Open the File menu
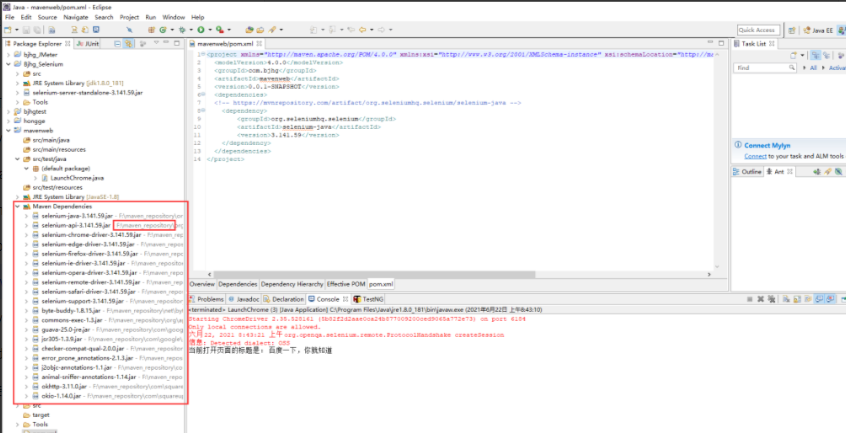 10,17
